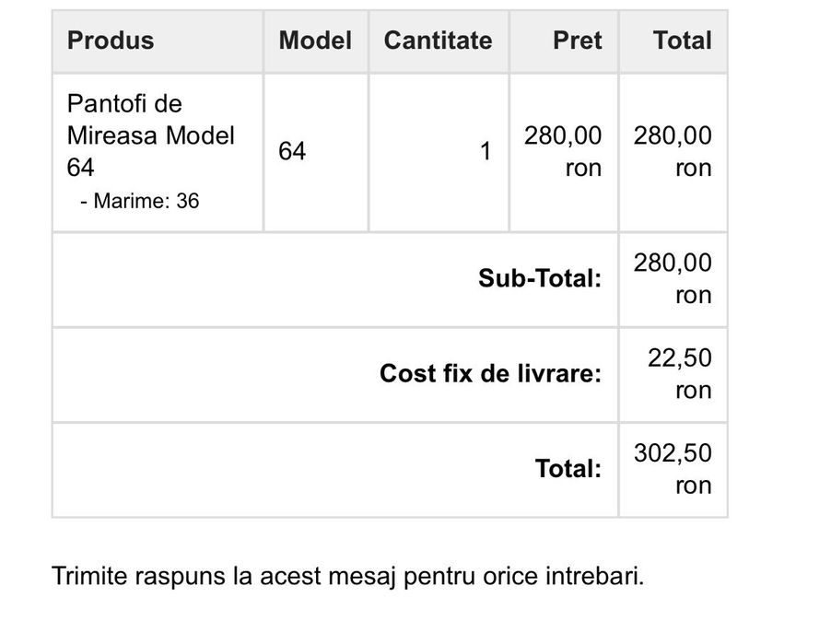The image size is (831, 644).
Task: Click the 64 value in Model column
Action: (292, 152)
